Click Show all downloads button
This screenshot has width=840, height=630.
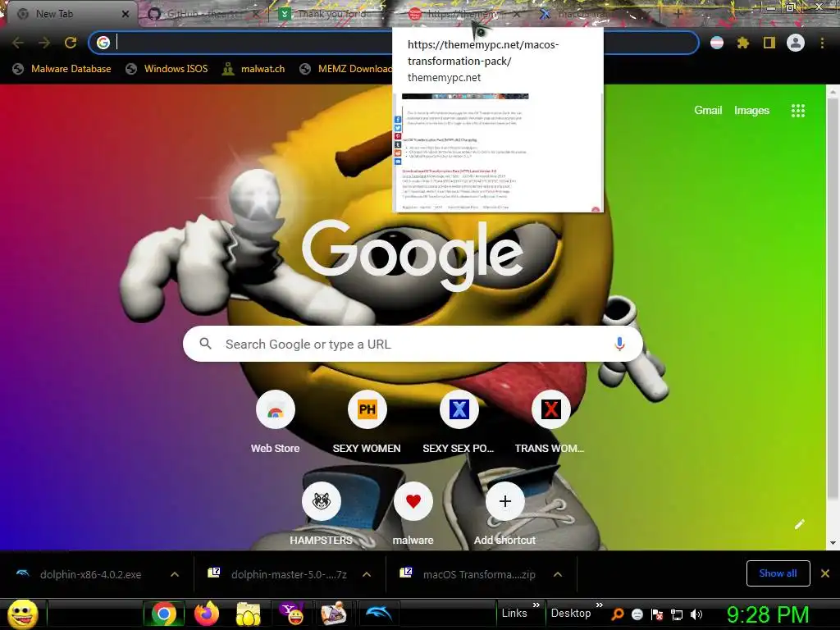[778, 573]
